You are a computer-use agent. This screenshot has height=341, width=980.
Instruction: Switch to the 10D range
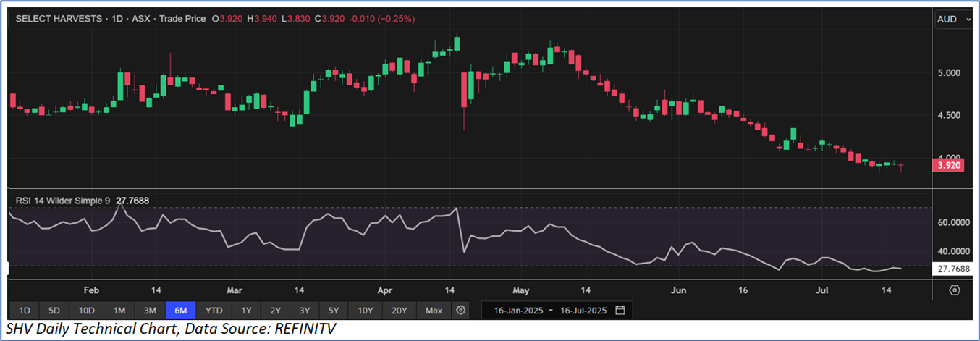tap(87, 311)
